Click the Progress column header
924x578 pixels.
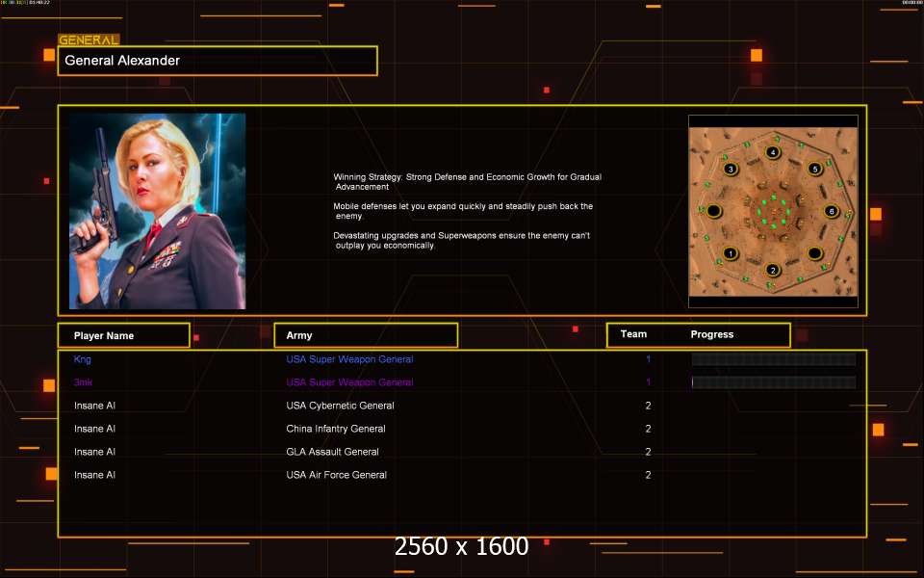(x=712, y=334)
